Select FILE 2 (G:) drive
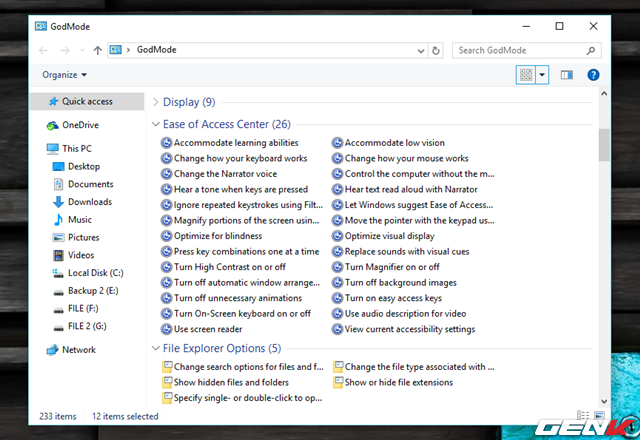This screenshot has width=640, height=440. [80, 326]
